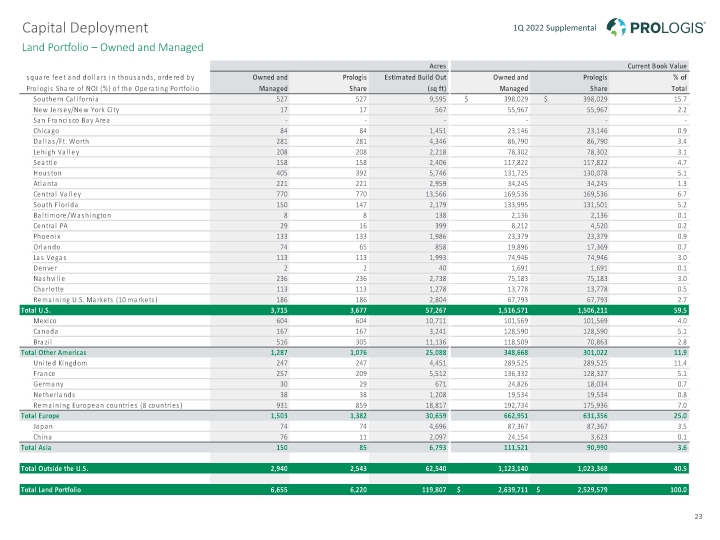Image resolution: width=720 pixels, height=540 pixels.
Task: Click Total Land Portfolio value 2,639,711
Action: coord(513,490)
